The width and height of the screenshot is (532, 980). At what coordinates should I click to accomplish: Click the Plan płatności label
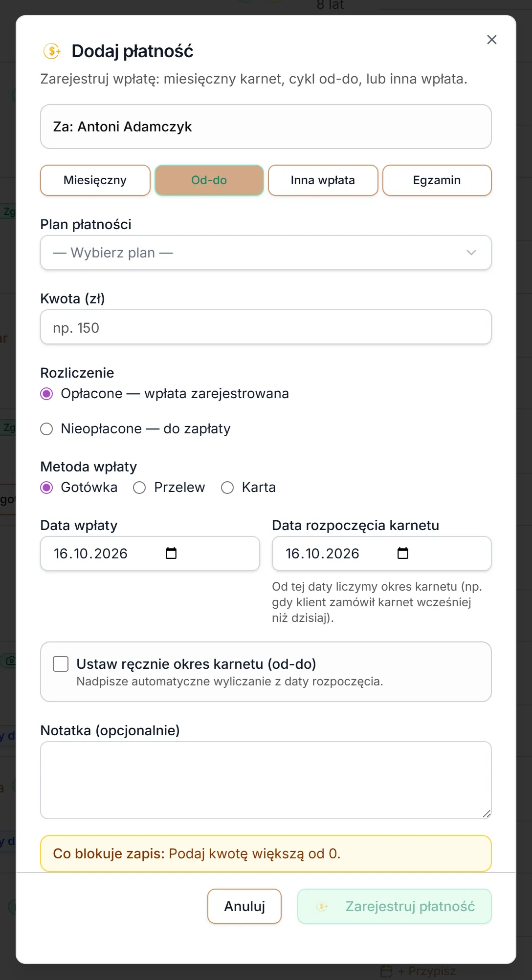click(x=86, y=224)
